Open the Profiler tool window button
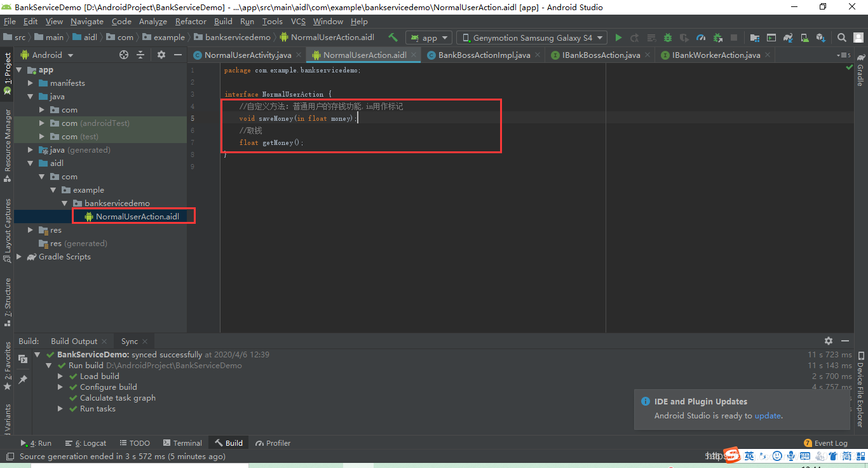 pos(273,443)
